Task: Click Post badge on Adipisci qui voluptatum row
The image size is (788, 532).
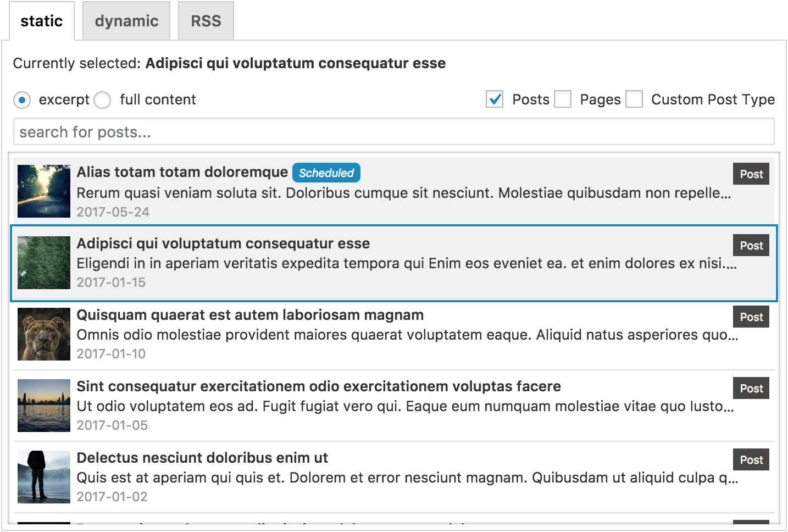Action: coord(751,246)
